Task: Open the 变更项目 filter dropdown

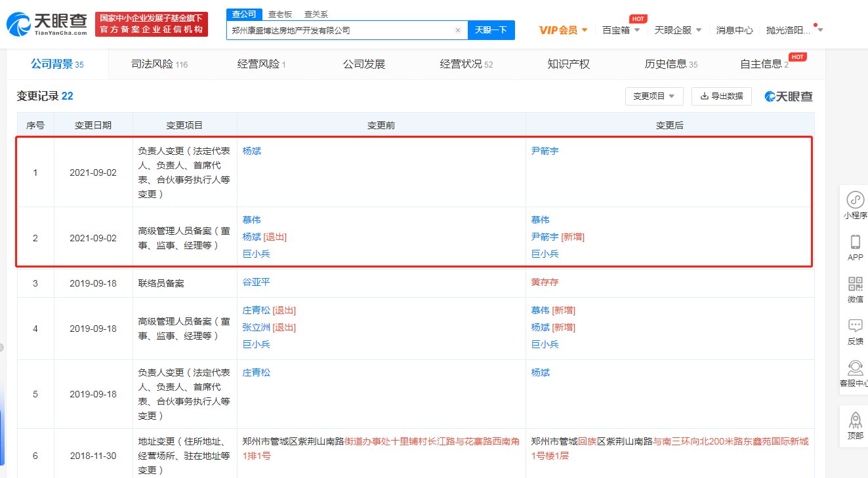Action: coord(653,96)
